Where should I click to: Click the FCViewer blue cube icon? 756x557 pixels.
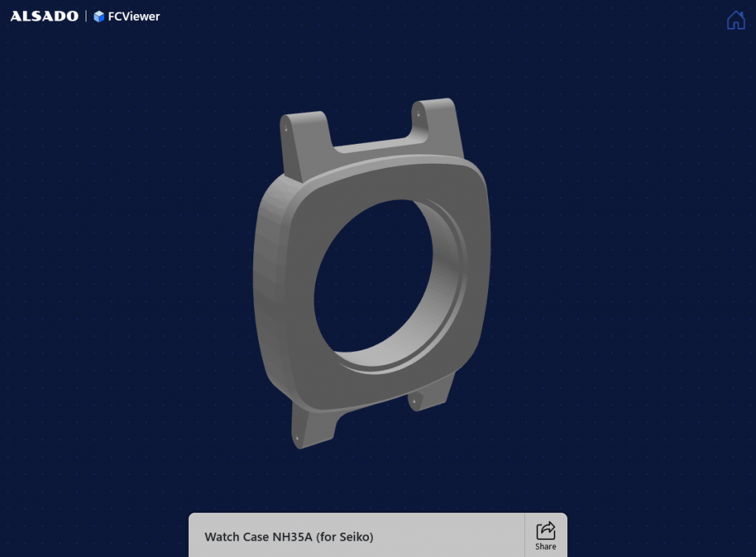click(99, 16)
